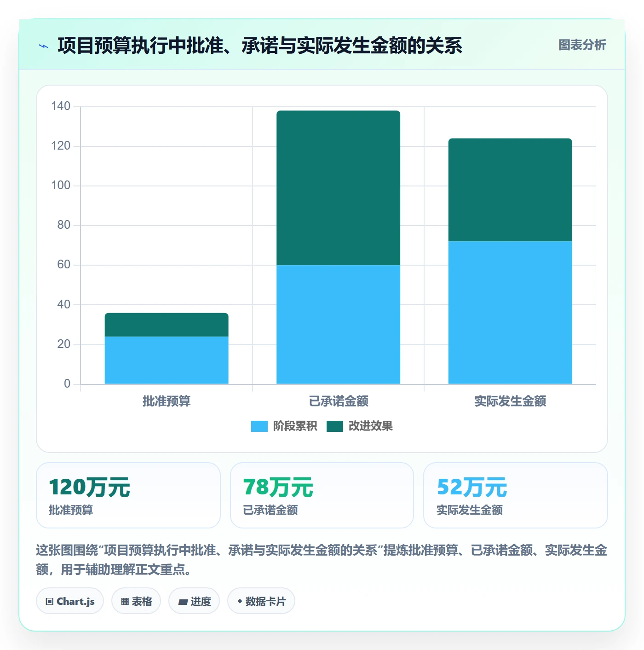
Task: Click the y-axis label 140
Action: click(x=61, y=106)
